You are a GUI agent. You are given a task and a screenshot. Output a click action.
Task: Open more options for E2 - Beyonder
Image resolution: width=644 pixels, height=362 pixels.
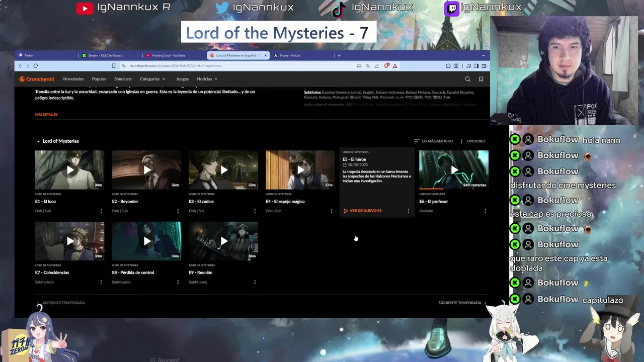[178, 211]
